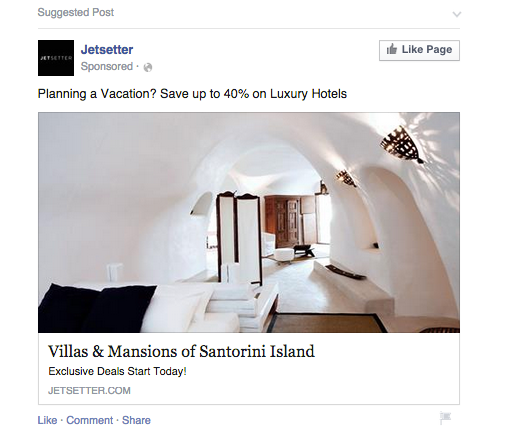Viewport: 515px width, 438px height.
Task: Click the Santorini villa interior photo
Action: 249,222
